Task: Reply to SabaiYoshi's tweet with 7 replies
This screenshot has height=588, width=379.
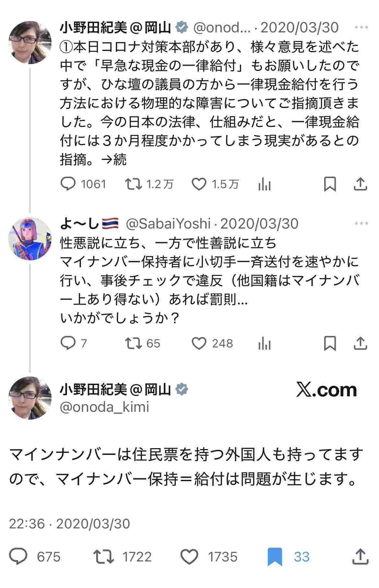Action: pos(68,343)
